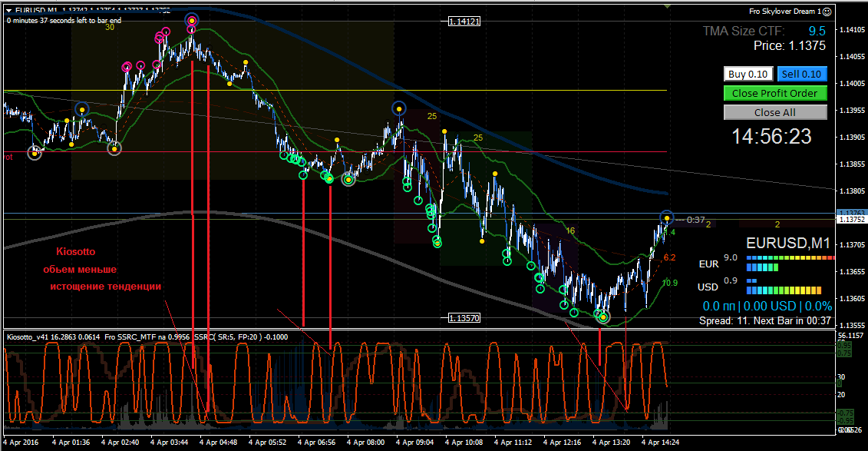
Task: Click the 'истощение тенденции' annotation text
Action: (106, 287)
